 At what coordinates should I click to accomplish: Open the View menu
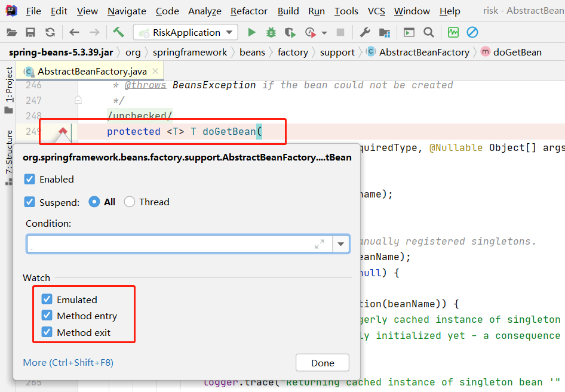point(87,11)
